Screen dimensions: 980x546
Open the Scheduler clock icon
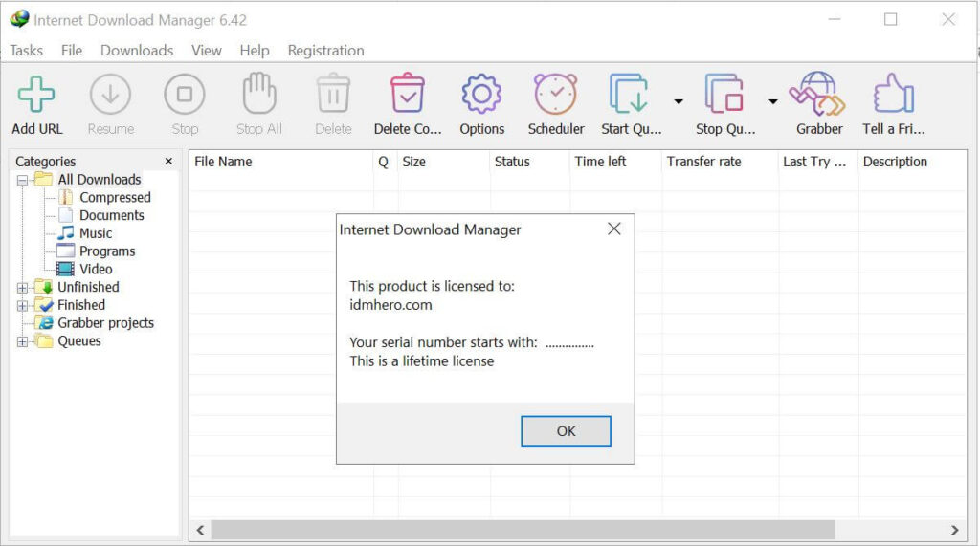[x=556, y=94]
